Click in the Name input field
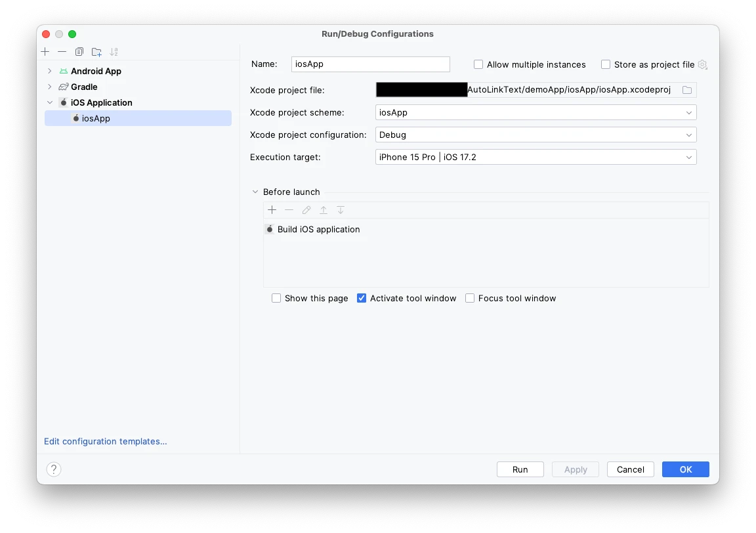The width and height of the screenshot is (756, 533). coord(370,64)
